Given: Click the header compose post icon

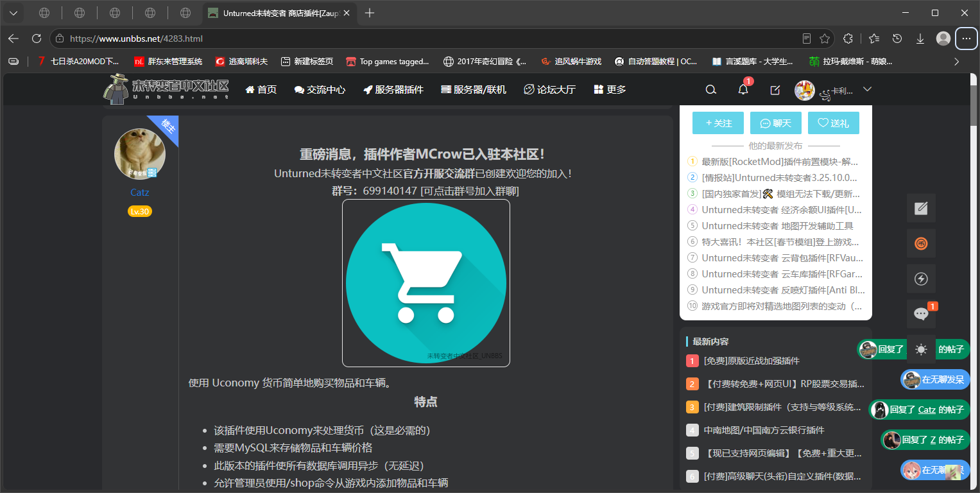Looking at the screenshot, I should click(x=775, y=90).
